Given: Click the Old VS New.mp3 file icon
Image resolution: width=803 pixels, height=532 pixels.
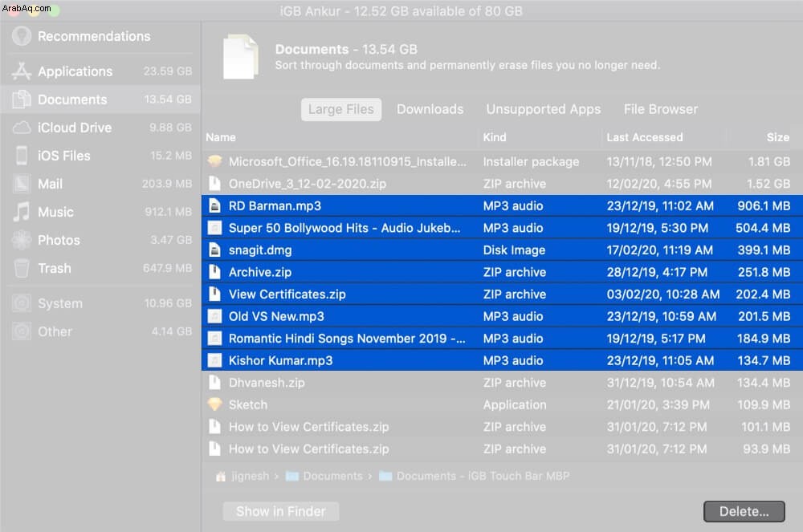Looking at the screenshot, I should 214,316.
